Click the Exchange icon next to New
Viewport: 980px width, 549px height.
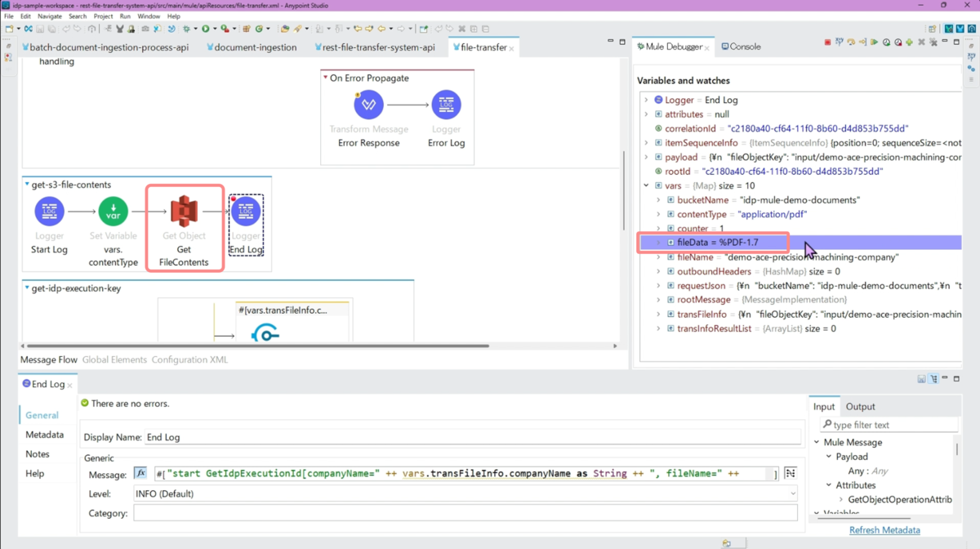tap(29, 29)
